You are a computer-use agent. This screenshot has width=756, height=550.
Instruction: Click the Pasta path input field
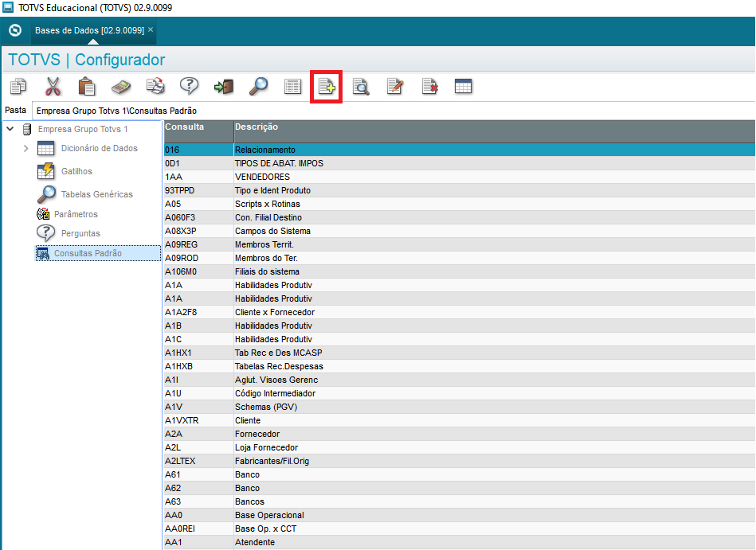pos(394,111)
